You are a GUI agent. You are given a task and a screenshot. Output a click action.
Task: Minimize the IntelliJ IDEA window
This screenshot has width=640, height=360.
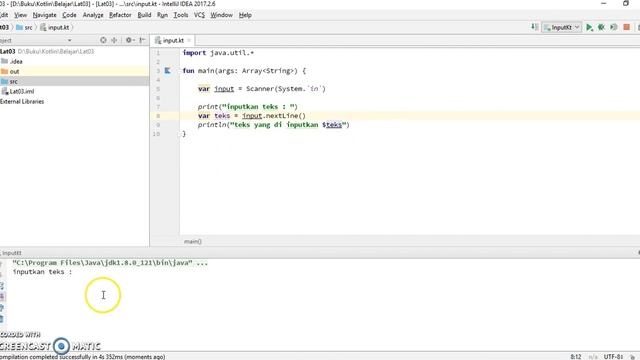tap(604, 4)
